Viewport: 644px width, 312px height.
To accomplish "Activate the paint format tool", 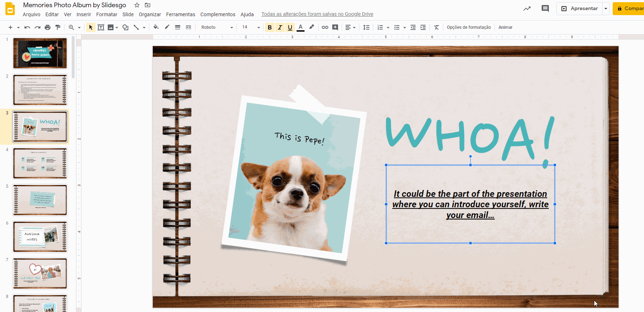I will [58, 27].
